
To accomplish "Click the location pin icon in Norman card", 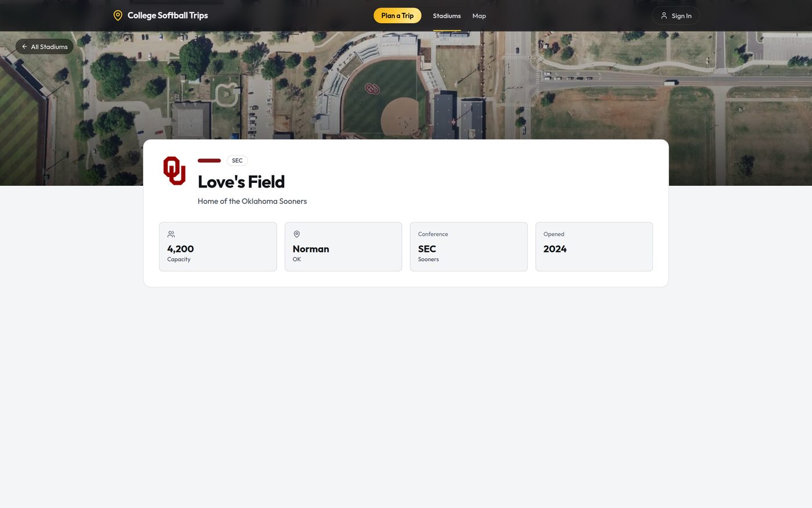I will (296, 234).
